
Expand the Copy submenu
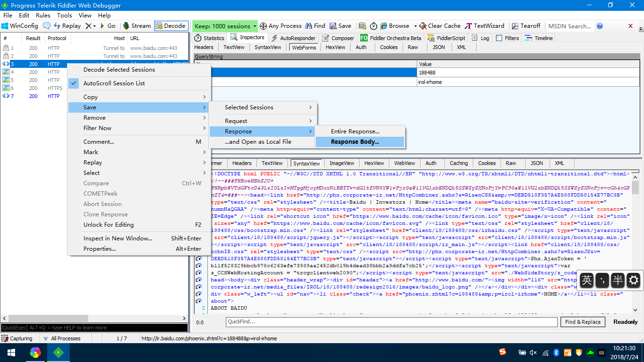[139, 97]
